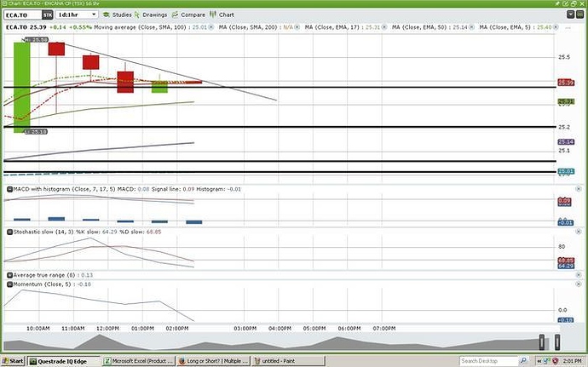Screen dimensions: 588x367
Task: Open the Studies menu
Action: pyautogui.click(x=122, y=14)
